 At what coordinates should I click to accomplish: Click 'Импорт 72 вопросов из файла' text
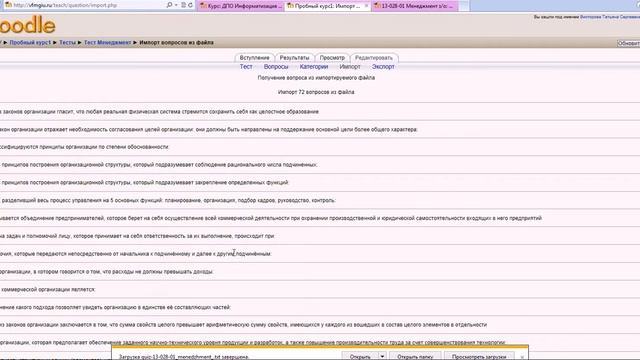pos(316,92)
